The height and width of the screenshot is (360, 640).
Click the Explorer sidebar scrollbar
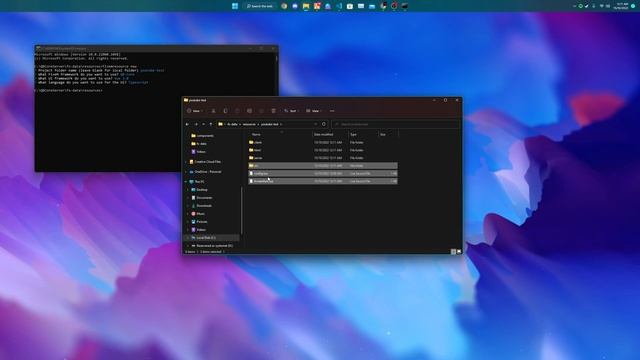tap(242, 210)
